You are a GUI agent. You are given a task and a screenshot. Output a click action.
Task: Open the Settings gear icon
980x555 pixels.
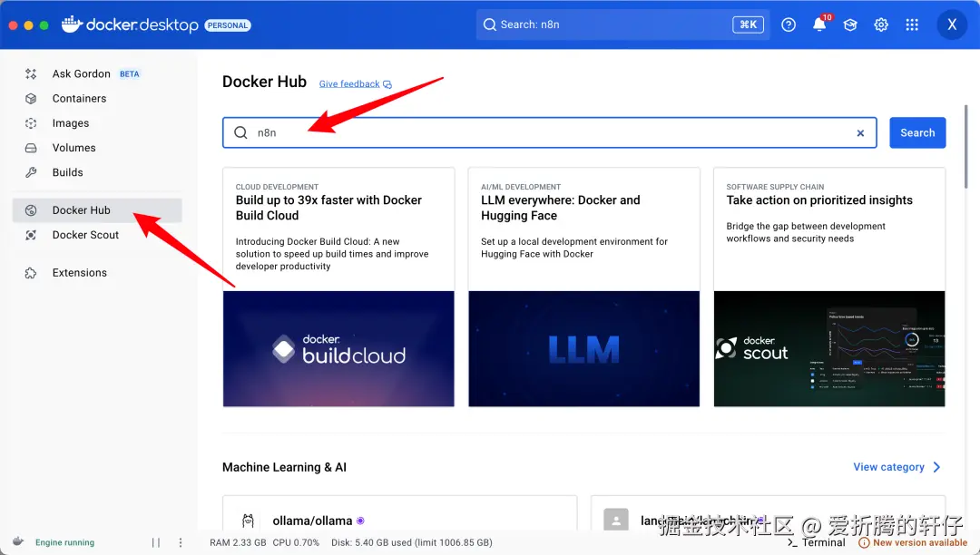tap(881, 25)
